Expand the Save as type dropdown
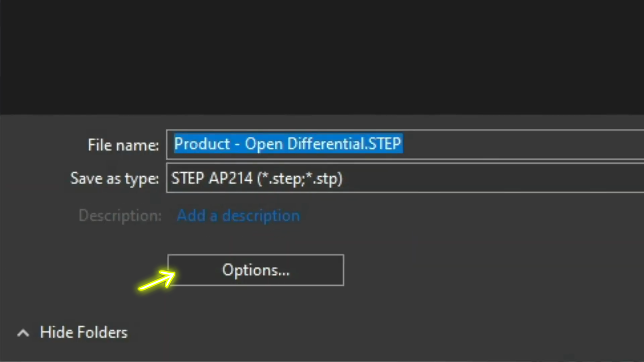Screen dimensions: 644x362 click(x=405, y=178)
